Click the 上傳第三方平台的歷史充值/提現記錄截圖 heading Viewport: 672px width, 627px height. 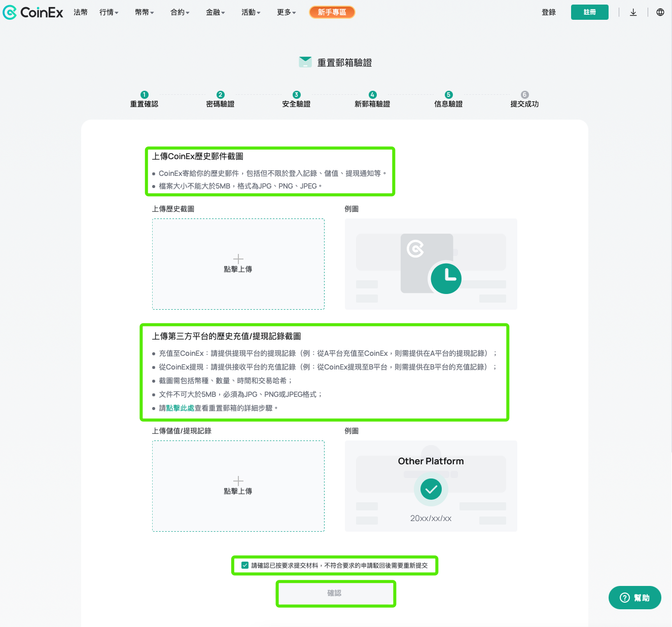tap(227, 336)
